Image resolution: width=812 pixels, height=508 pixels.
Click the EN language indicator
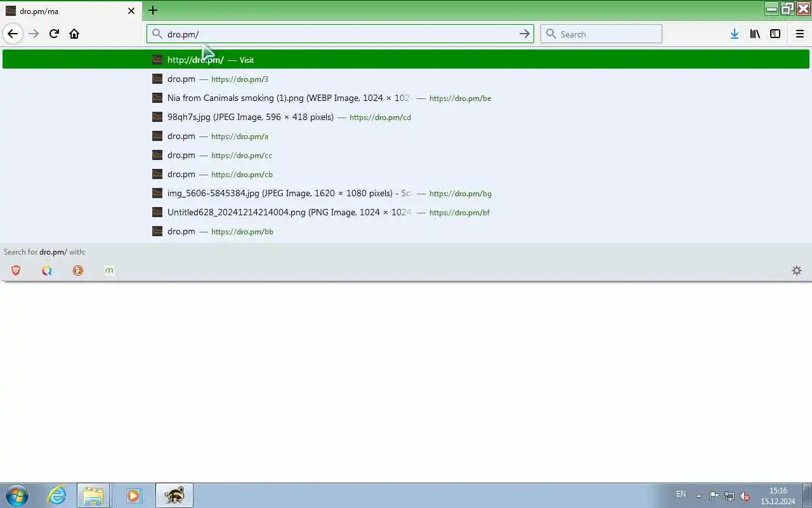[681, 494]
